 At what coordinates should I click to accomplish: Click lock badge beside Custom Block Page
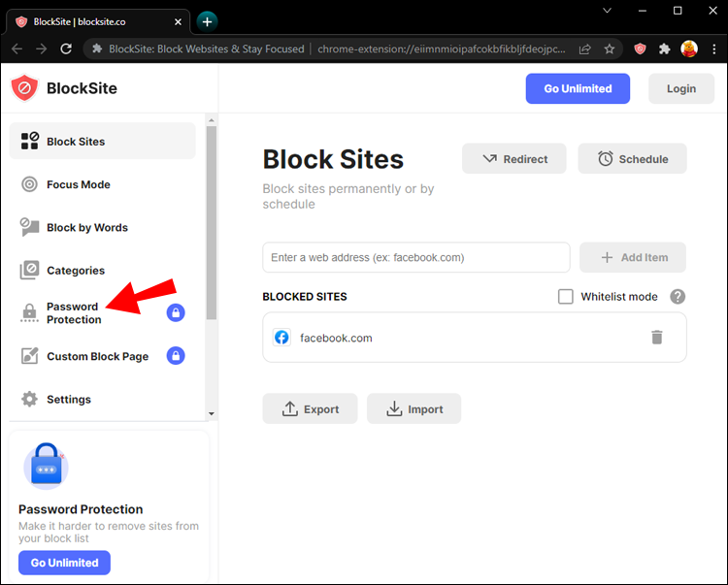coord(176,356)
